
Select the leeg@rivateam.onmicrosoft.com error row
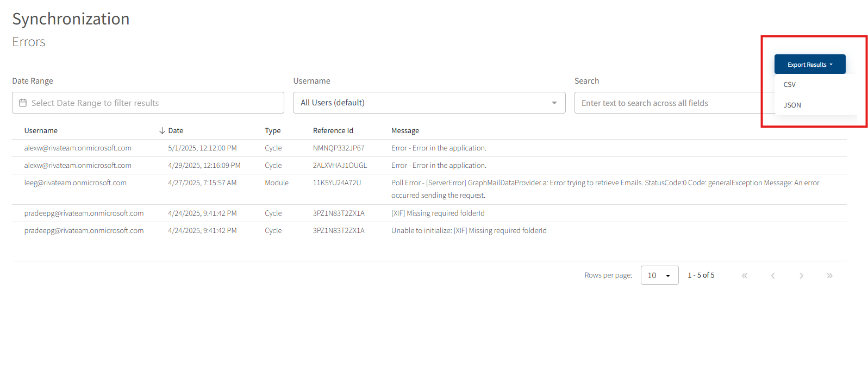pyautogui.click(x=76, y=183)
